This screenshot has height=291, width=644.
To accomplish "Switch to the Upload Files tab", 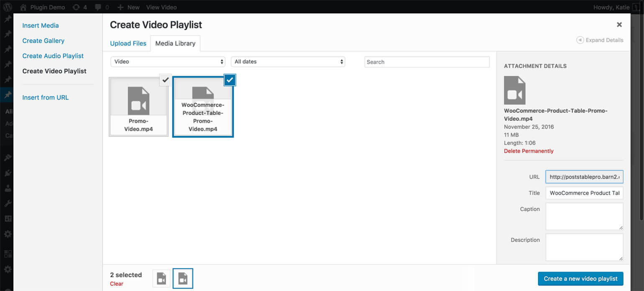I will (x=128, y=43).
